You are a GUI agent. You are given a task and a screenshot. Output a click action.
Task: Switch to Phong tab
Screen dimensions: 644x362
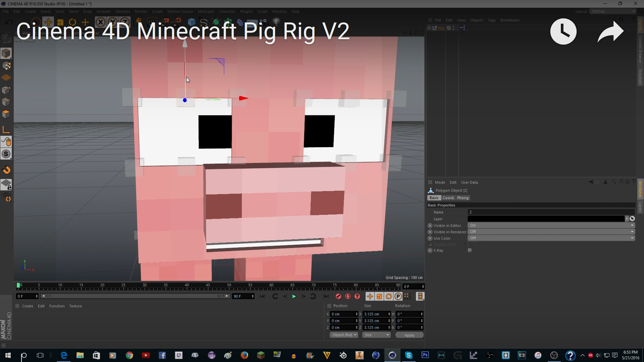click(x=463, y=198)
